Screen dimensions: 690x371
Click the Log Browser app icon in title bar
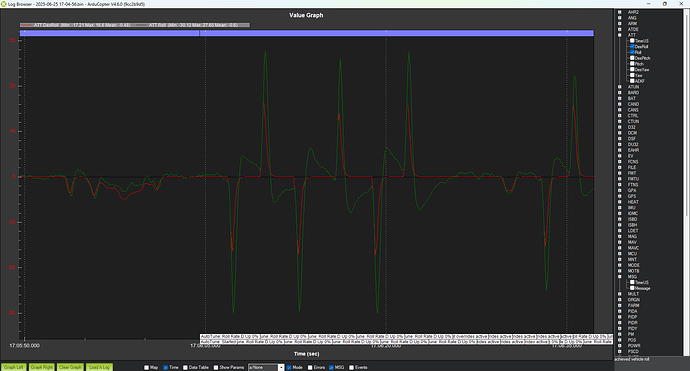tap(4, 4)
